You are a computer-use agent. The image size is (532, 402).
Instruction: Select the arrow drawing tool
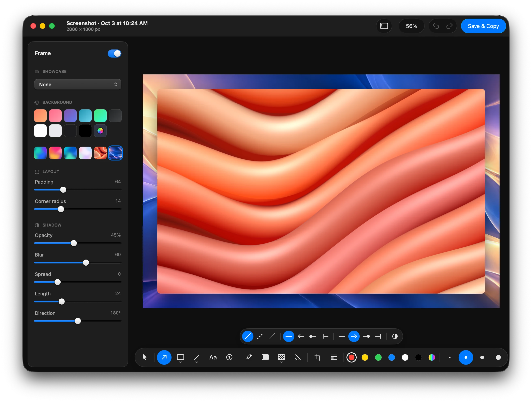tap(164, 357)
